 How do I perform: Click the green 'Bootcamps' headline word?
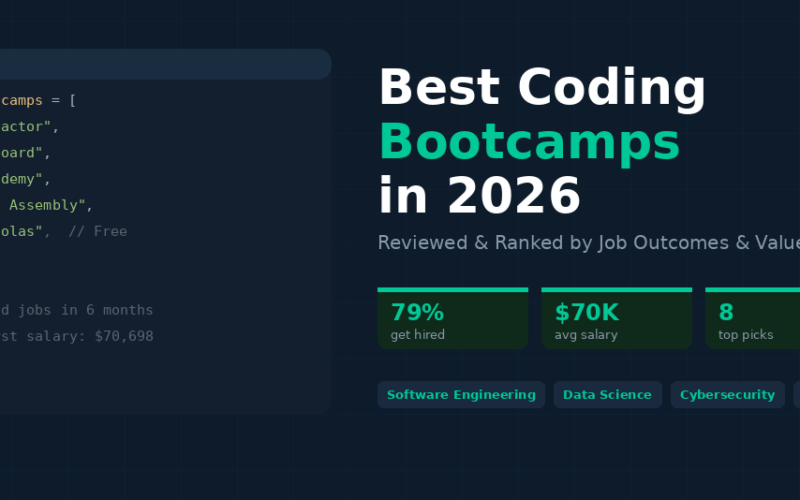[530, 142]
